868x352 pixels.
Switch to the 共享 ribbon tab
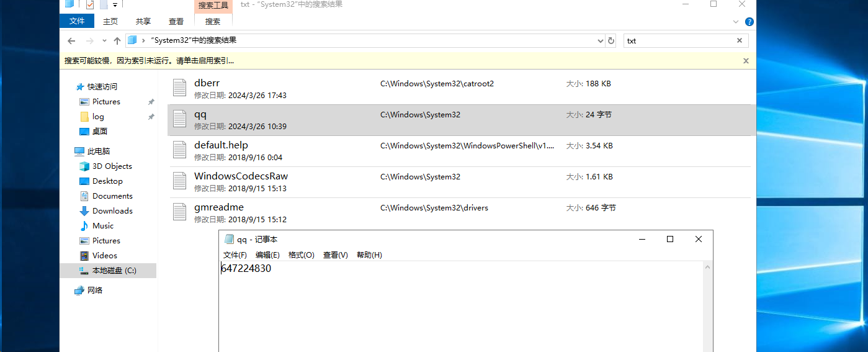click(x=143, y=21)
